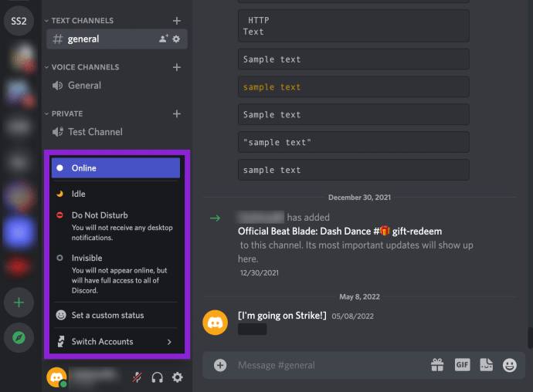
Task: Create a new text channel with plus
Action: (x=176, y=21)
